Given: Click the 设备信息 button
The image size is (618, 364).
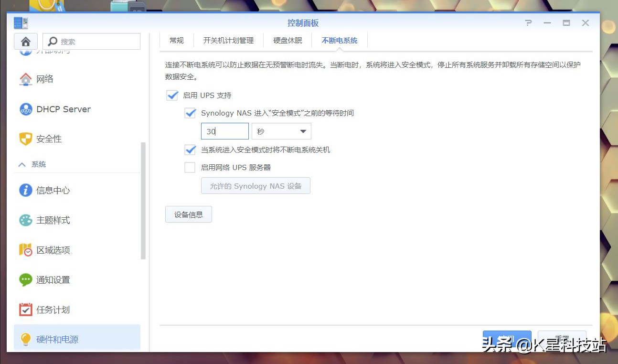Looking at the screenshot, I should click(188, 214).
